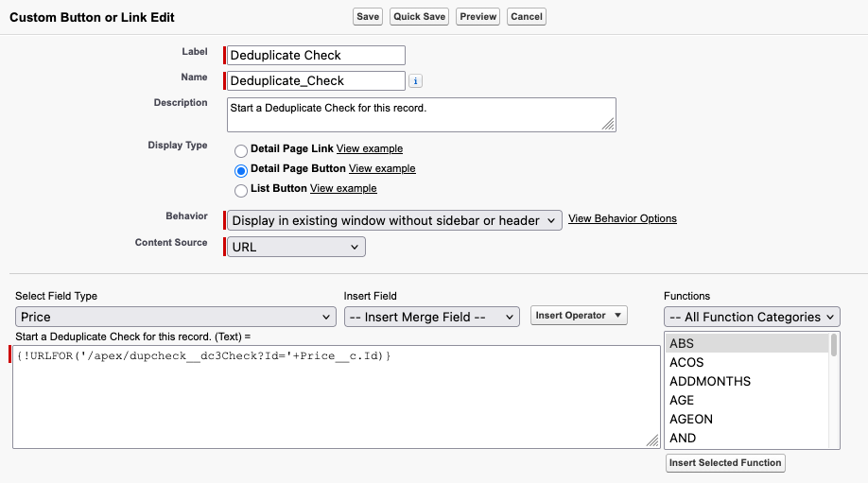Click Quick Save
The image size is (868, 483).
tap(419, 17)
